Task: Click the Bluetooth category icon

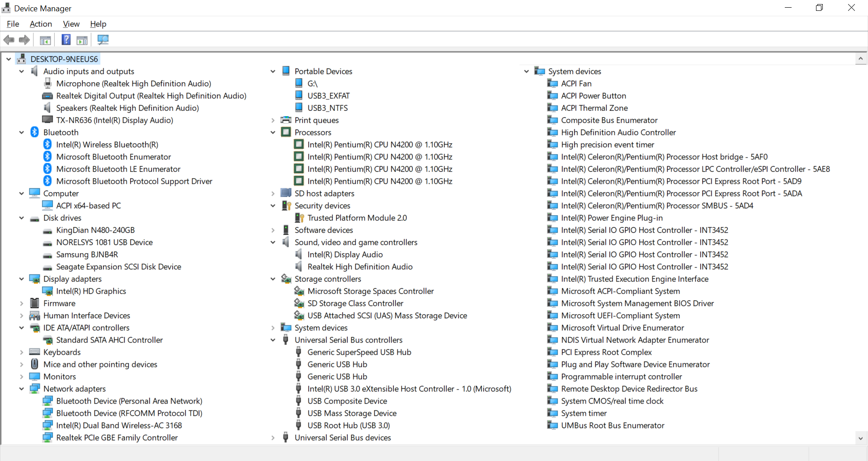Action: pos(35,132)
